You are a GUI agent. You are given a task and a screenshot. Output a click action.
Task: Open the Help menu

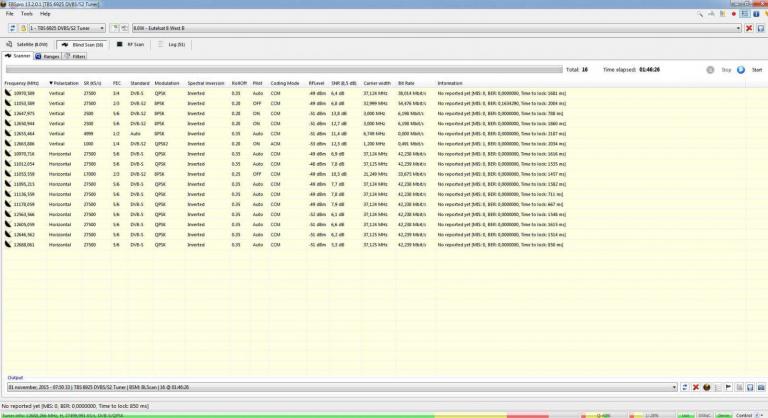pyautogui.click(x=45, y=14)
